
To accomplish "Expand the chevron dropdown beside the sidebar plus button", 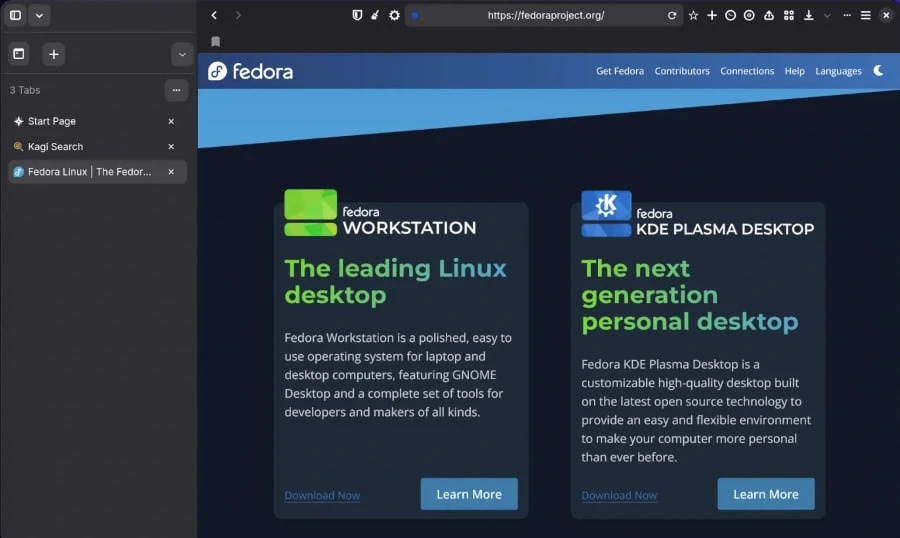I will [x=182, y=55].
